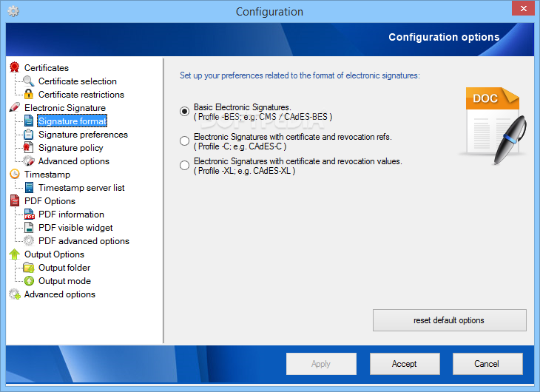Click the Apply button

point(321,364)
